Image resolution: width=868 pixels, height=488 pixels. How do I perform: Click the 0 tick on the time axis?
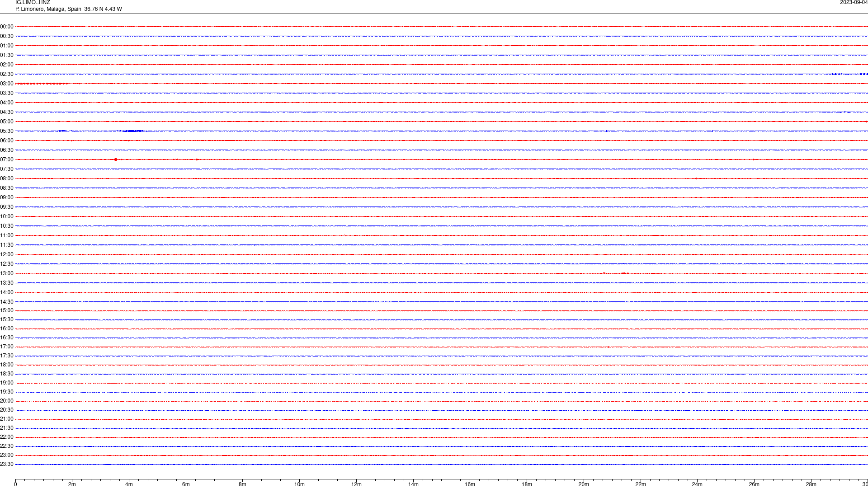pyautogui.click(x=15, y=484)
